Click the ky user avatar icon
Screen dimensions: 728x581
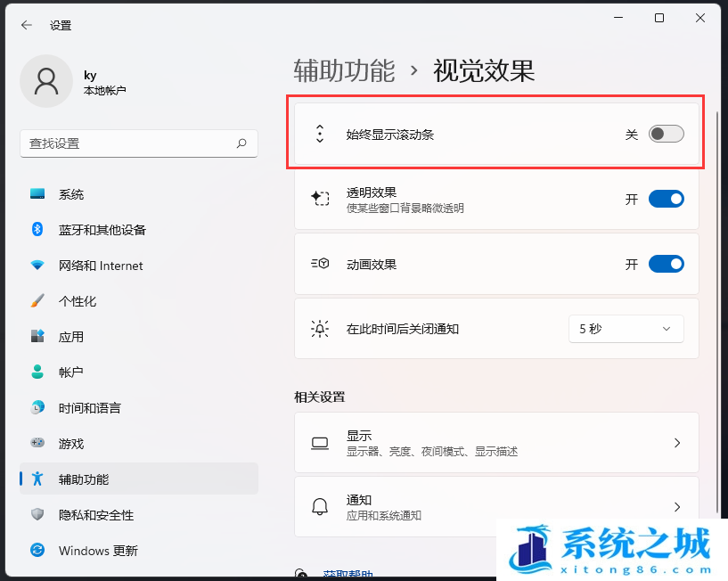(45, 81)
